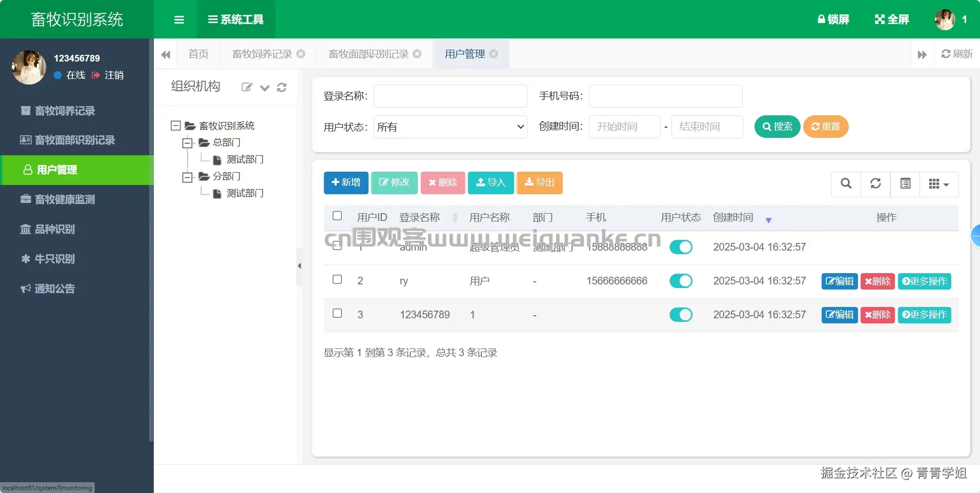The image size is (980, 493).
Task: Focus the 手机号码 input field
Action: coord(666,96)
